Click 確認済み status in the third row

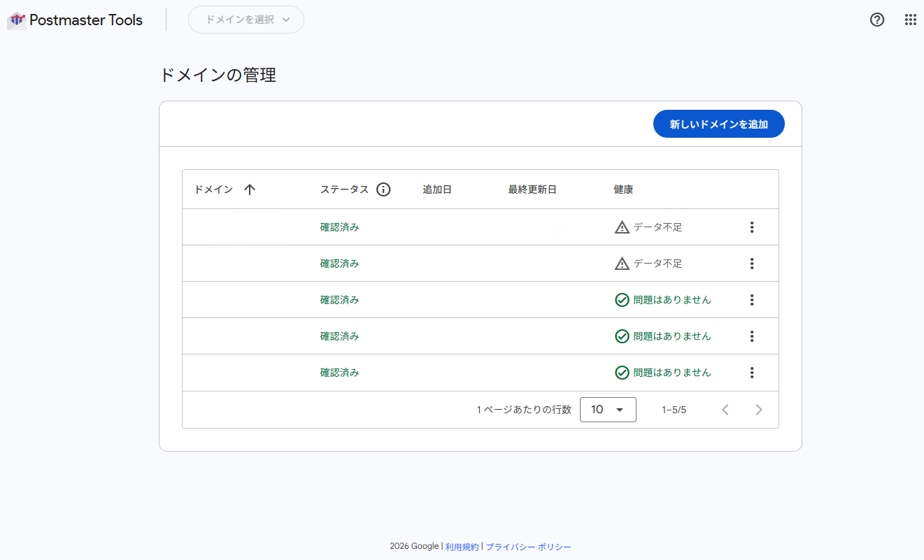[x=339, y=300]
